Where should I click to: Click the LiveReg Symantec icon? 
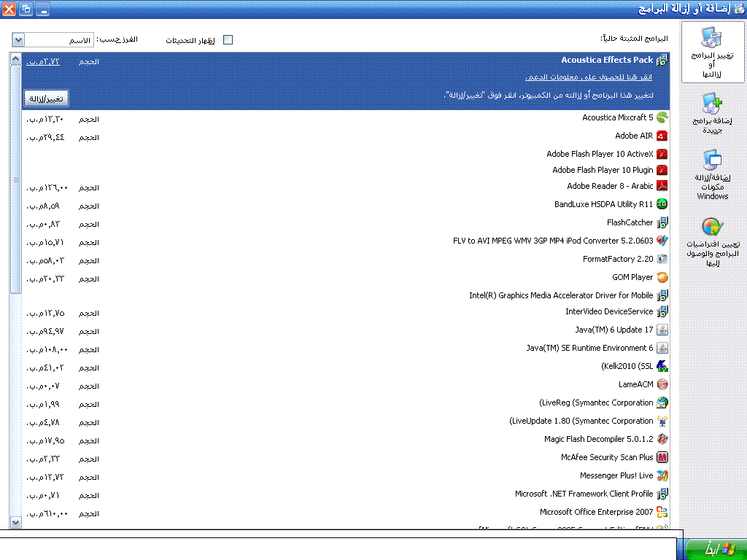click(662, 402)
